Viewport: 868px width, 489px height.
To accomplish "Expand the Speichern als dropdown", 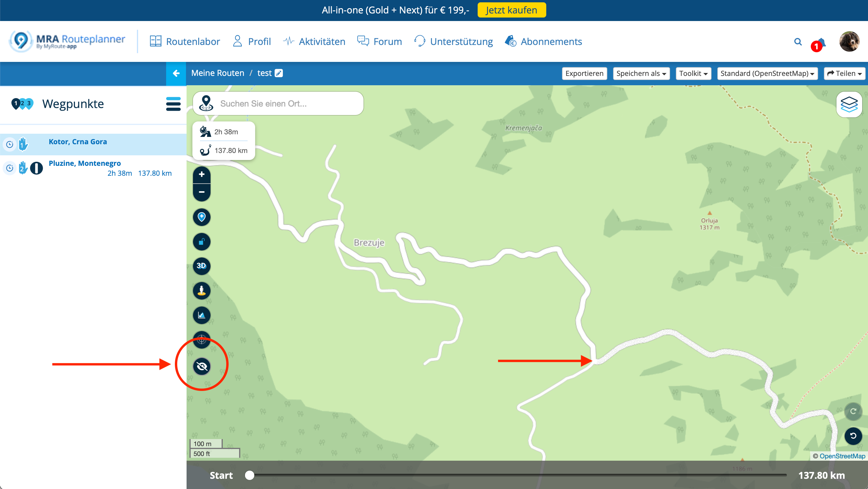I will click(641, 74).
